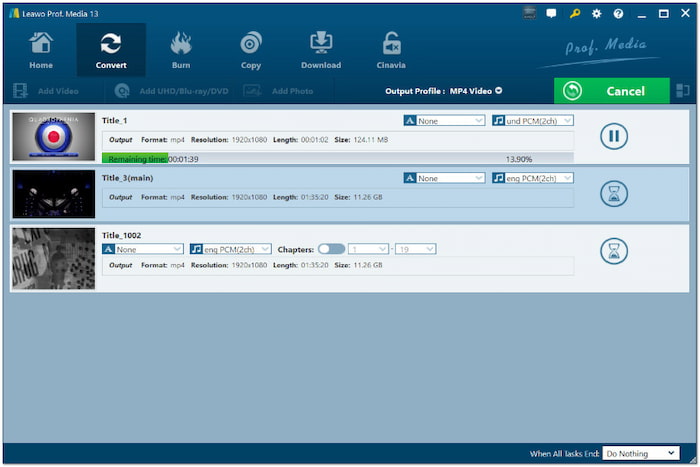Open help with the question mark icon
The height and width of the screenshot is (467, 700).
tap(619, 14)
